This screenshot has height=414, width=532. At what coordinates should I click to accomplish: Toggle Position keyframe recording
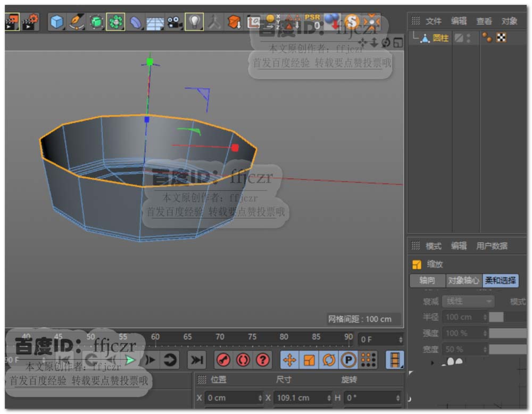coord(289,360)
